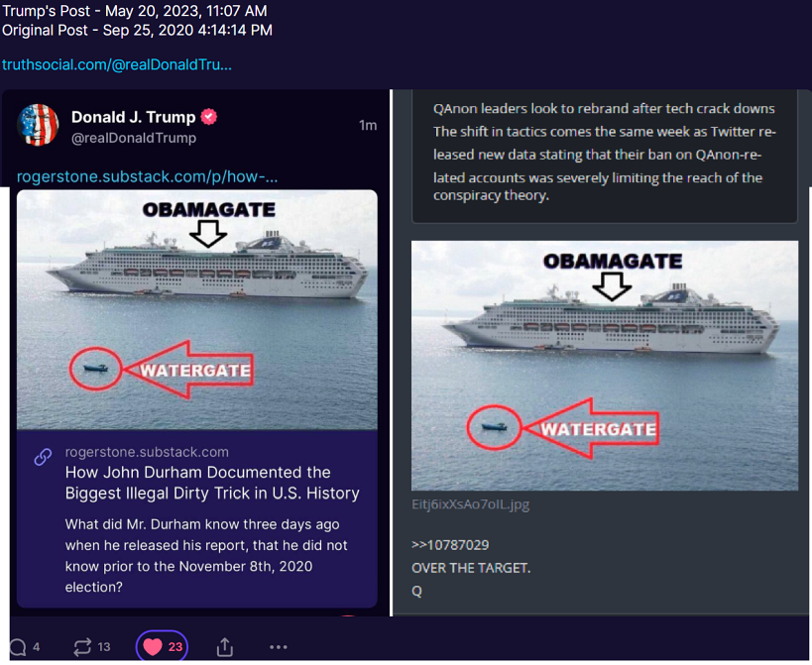Open the Q post Obamagate image thumbnail
The height and width of the screenshot is (665, 812).
[x=605, y=366]
